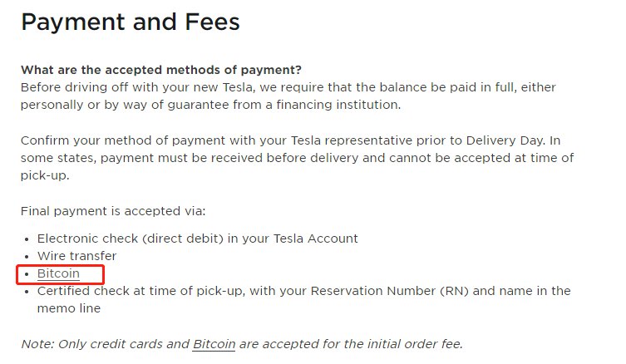Click "Note: Only credit cards" italic text

(x=103, y=344)
